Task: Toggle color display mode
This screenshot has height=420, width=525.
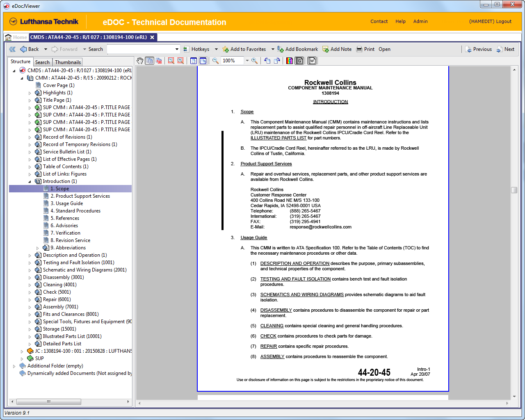Action: tap(290, 61)
